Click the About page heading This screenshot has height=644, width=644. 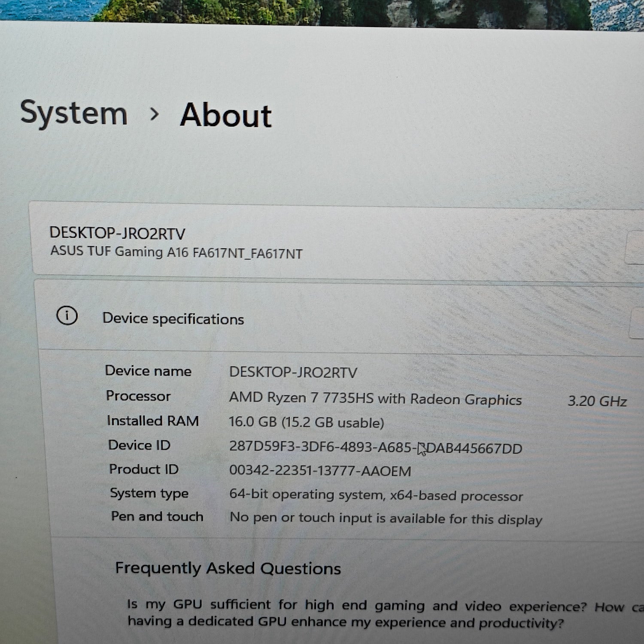[x=226, y=115]
